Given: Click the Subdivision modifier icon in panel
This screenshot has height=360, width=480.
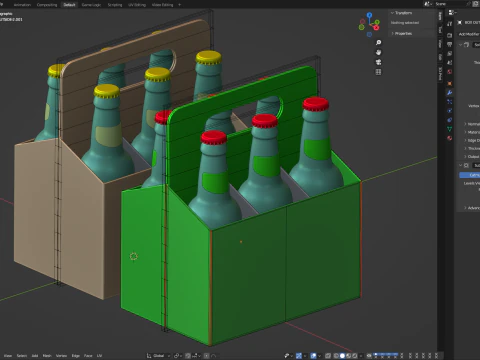Looking at the screenshot, I should tap(467, 165).
